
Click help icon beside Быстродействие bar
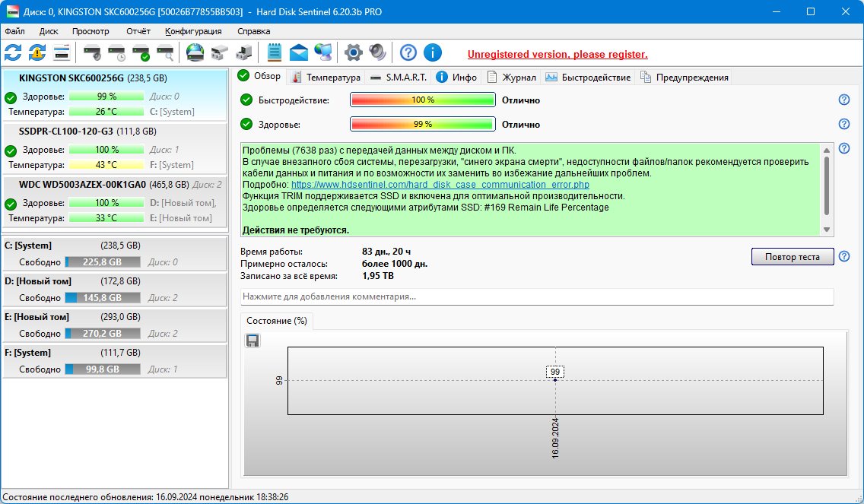(843, 100)
